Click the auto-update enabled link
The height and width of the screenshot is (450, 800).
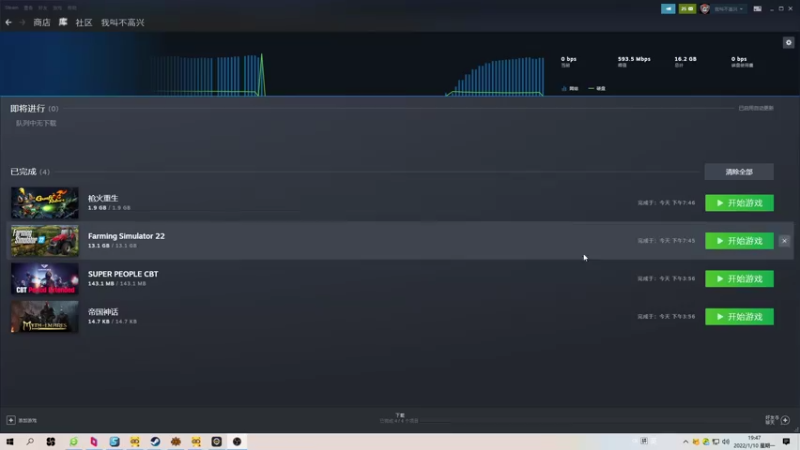tap(756, 108)
